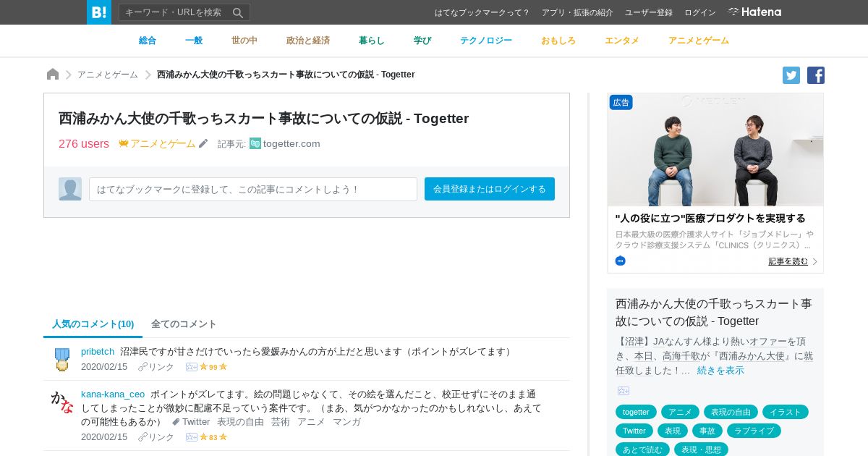The height and width of the screenshot is (456, 868).
Task: Click the マンガ tag in kana-kana_ceo's comment
Action: (346, 421)
